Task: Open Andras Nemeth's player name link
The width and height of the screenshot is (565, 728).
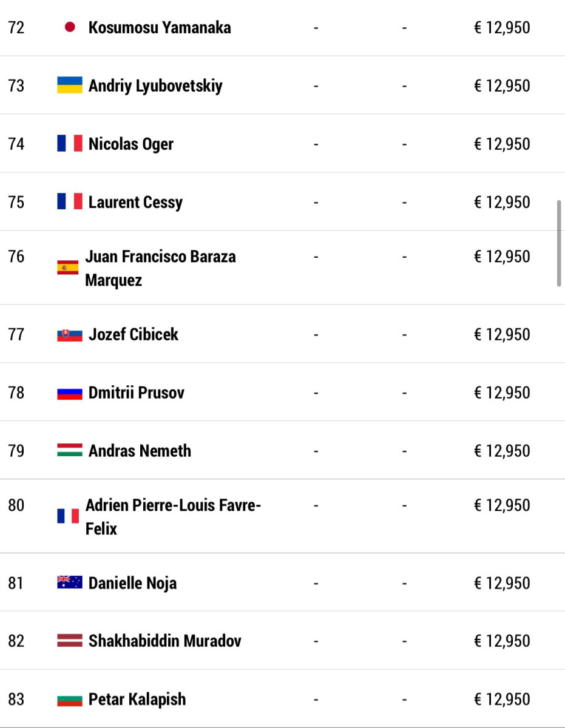Action: [x=140, y=451]
